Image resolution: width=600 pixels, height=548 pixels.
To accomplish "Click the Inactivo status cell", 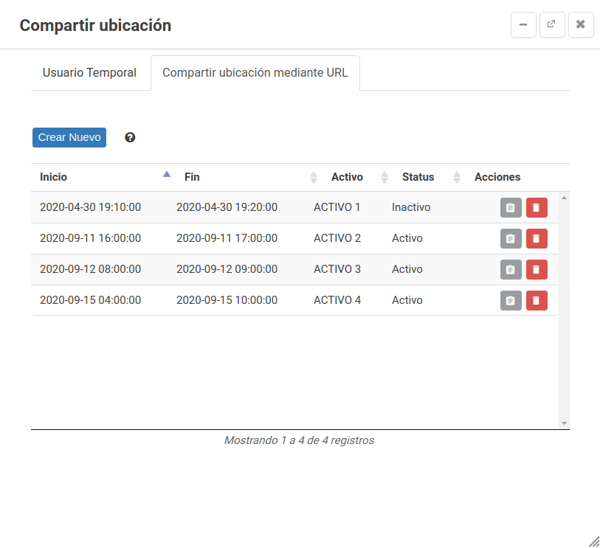I will pyautogui.click(x=411, y=207).
